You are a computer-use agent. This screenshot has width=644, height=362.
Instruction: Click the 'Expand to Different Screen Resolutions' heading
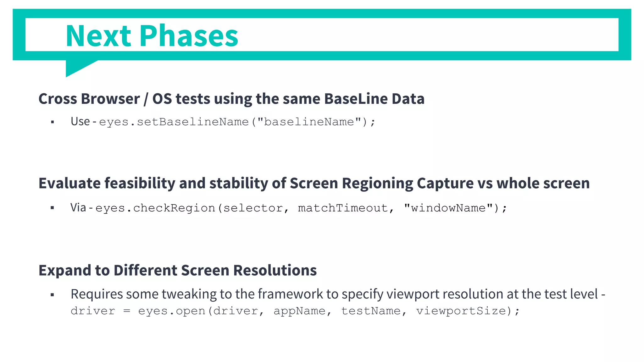point(177,270)
